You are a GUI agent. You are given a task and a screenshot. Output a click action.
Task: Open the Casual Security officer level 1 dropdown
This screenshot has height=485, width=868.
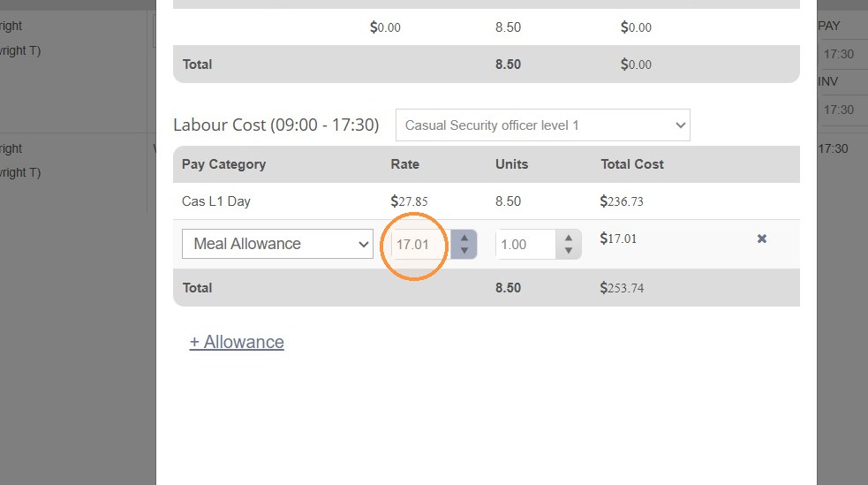tap(542, 125)
